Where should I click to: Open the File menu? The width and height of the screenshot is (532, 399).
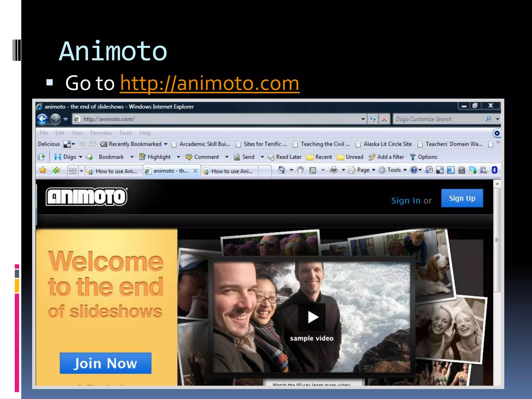point(44,133)
